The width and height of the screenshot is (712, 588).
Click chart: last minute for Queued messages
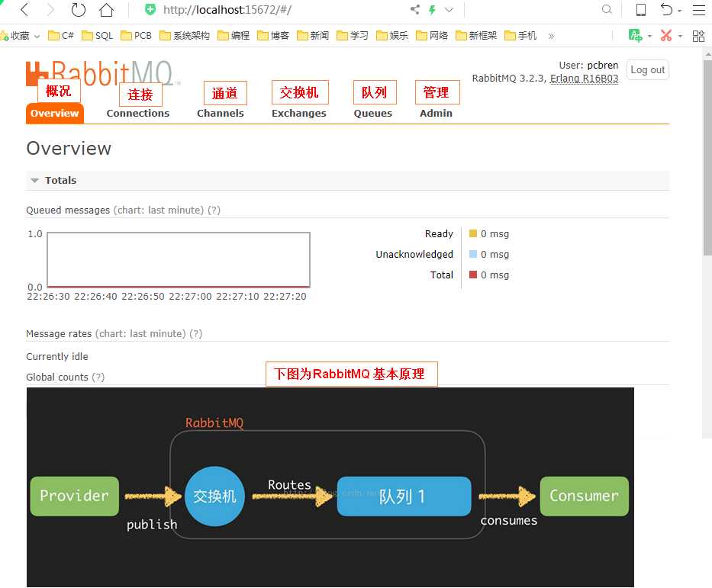[x=159, y=210]
